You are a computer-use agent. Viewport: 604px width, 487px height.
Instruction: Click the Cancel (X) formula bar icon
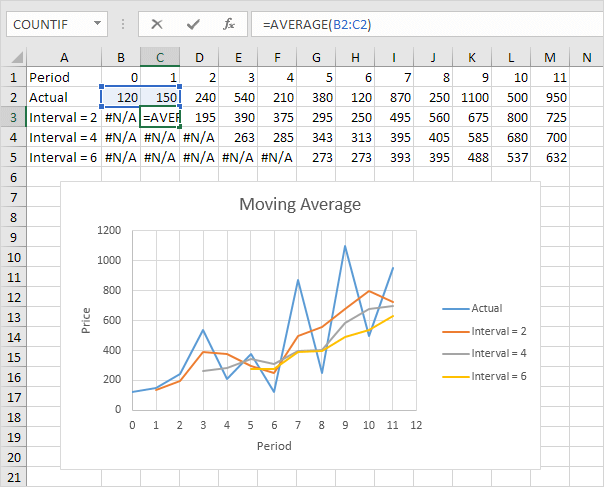tap(157, 23)
